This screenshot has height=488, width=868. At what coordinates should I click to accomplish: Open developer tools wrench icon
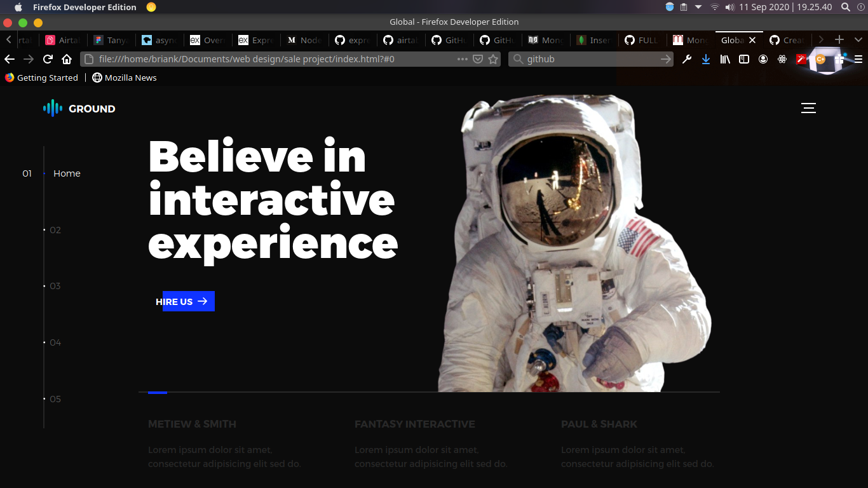tap(687, 59)
